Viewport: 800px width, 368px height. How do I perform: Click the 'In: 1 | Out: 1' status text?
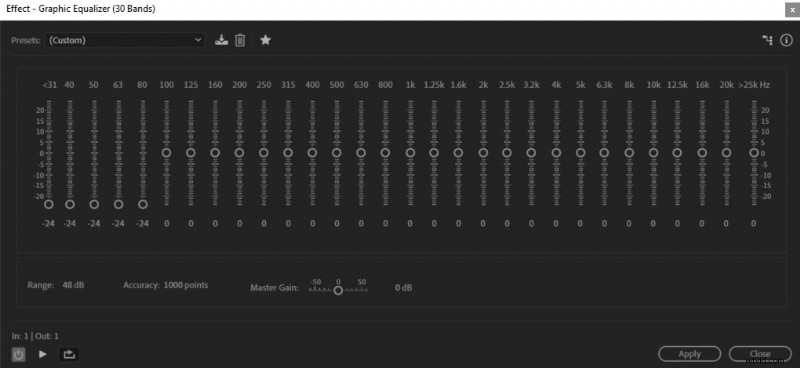pyautogui.click(x=35, y=336)
